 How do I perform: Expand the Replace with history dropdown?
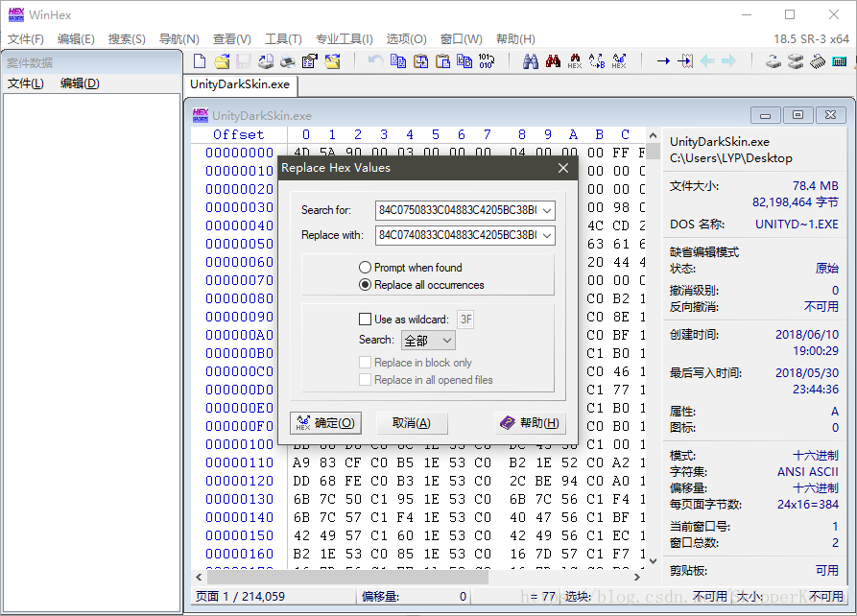pyautogui.click(x=547, y=236)
